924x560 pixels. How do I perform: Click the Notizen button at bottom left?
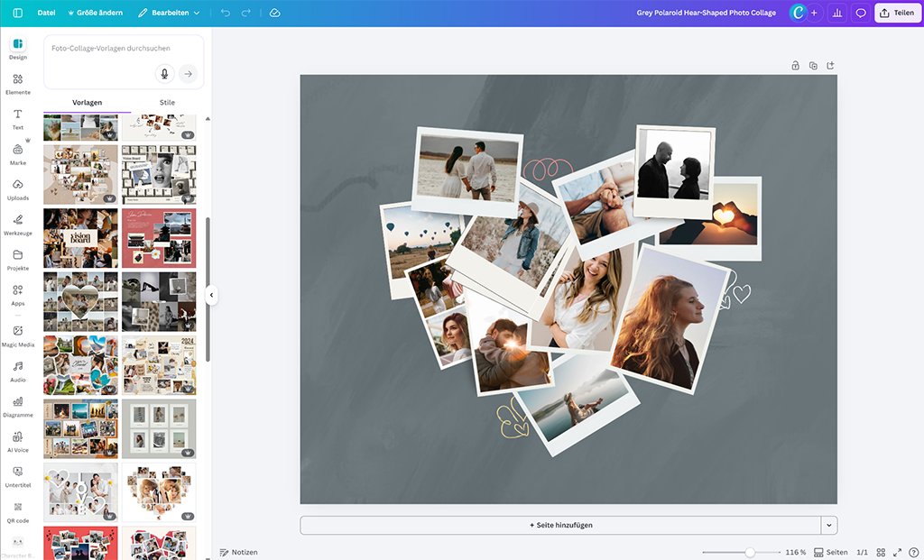click(x=238, y=552)
